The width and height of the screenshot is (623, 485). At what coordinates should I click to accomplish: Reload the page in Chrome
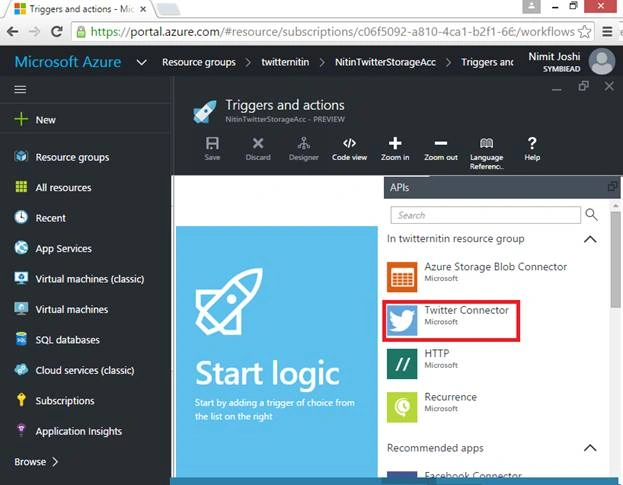(57, 31)
